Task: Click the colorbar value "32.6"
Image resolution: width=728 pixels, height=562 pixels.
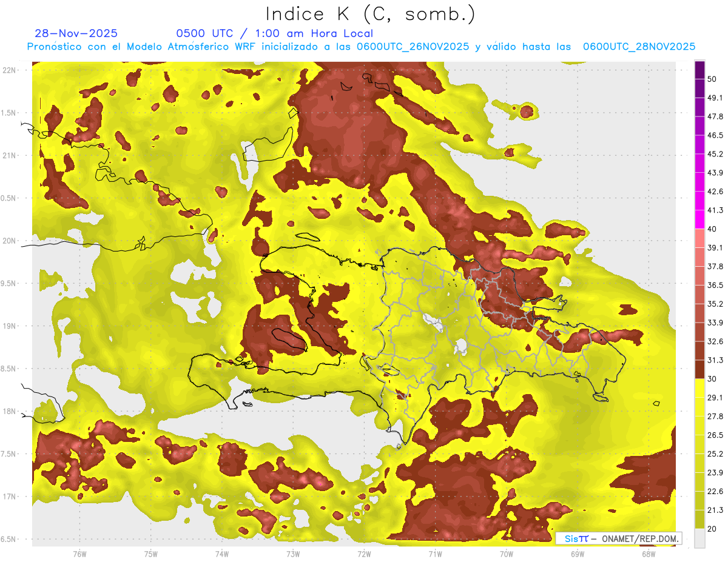Action: pyautogui.click(x=715, y=341)
